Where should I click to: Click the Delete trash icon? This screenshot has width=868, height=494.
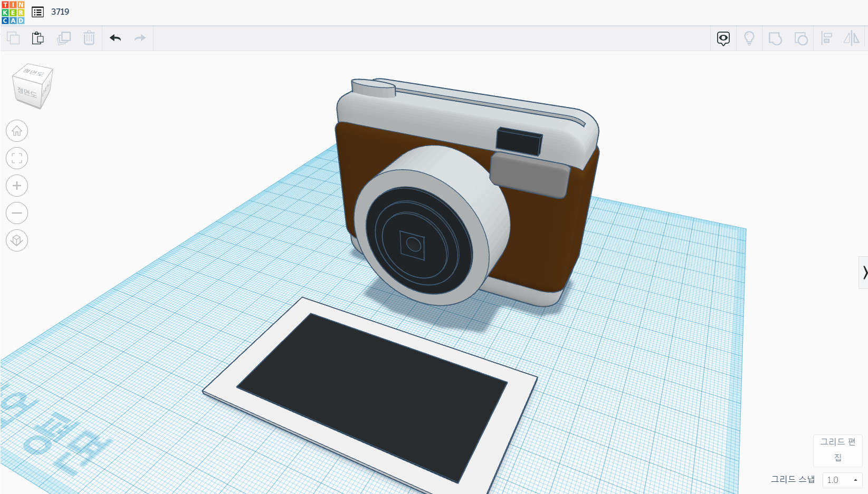click(89, 38)
